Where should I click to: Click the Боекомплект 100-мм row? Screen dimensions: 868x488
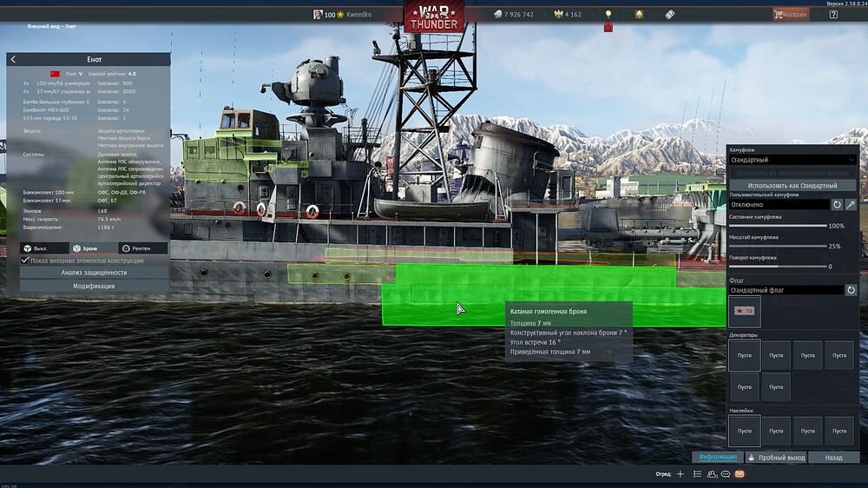pos(84,193)
